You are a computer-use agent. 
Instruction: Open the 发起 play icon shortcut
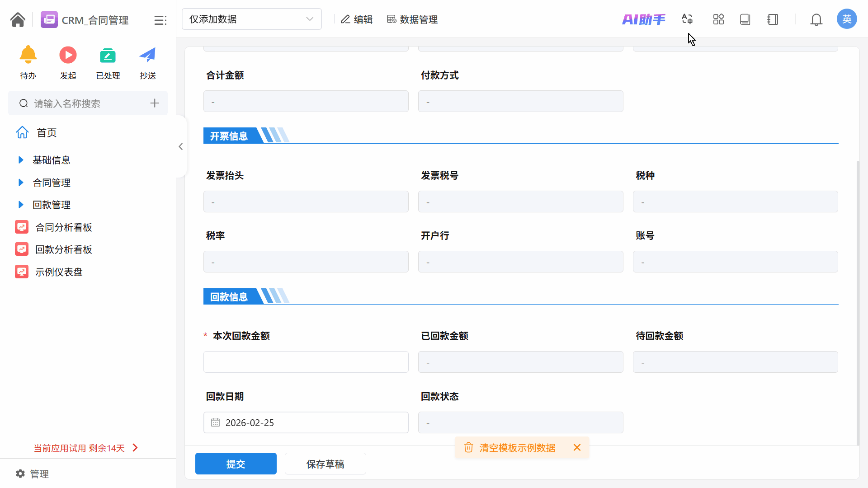pyautogui.click(x=68, y=56)
